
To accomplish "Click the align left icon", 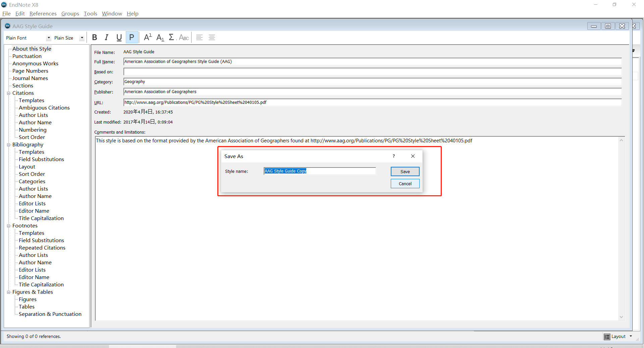I will pos(199,38).
